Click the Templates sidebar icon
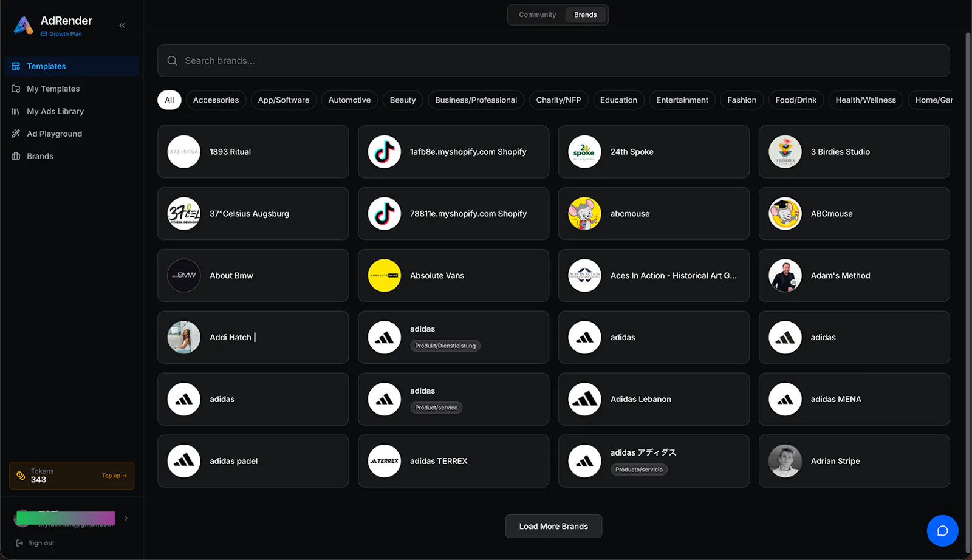972x560 pixels. click(16, 66)
